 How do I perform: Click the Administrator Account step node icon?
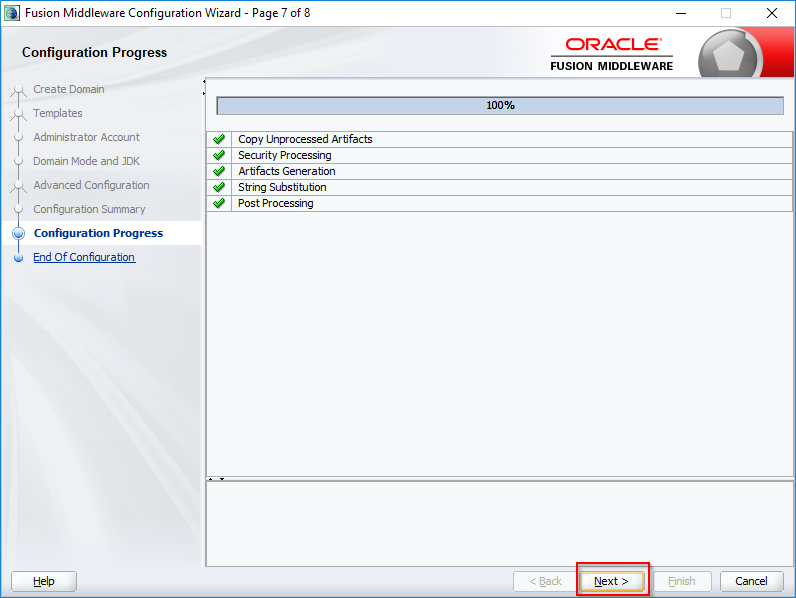tap(18, 137)
